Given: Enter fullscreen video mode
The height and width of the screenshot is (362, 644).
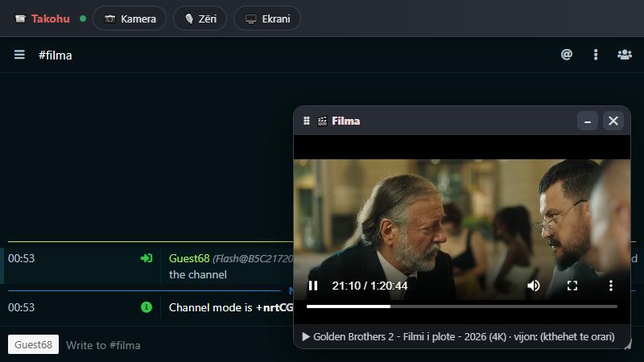Looking at the screenshot, I should pyautogui.click(x=572, y=286).
